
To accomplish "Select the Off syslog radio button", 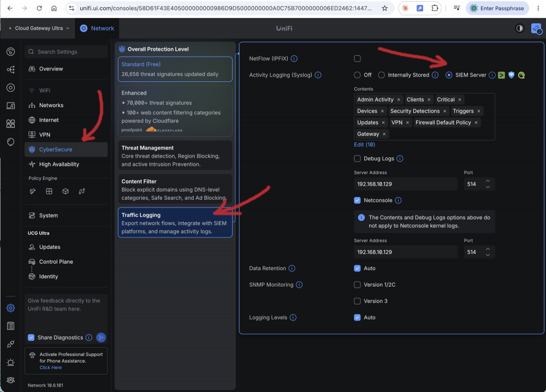I will click(357, 75).
